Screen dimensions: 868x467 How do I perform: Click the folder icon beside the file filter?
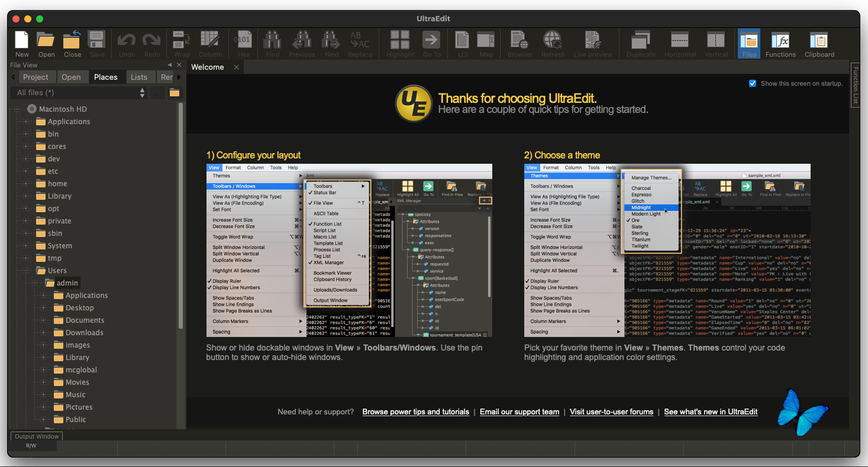coord(175,93)
